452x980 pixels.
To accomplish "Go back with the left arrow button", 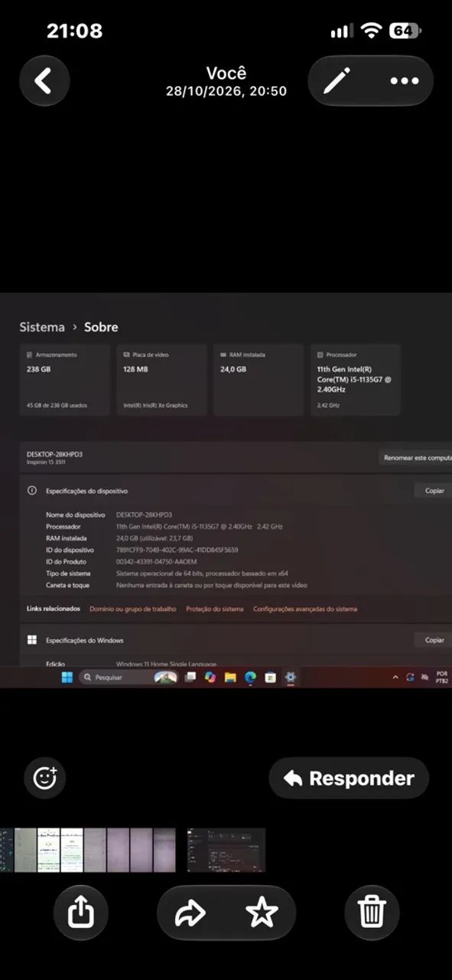I will click(44, 80).
